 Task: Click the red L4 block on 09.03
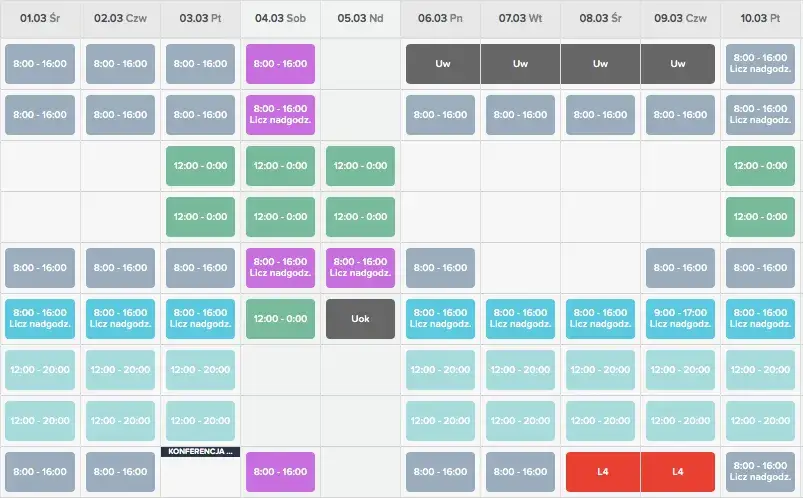point(678,471)
